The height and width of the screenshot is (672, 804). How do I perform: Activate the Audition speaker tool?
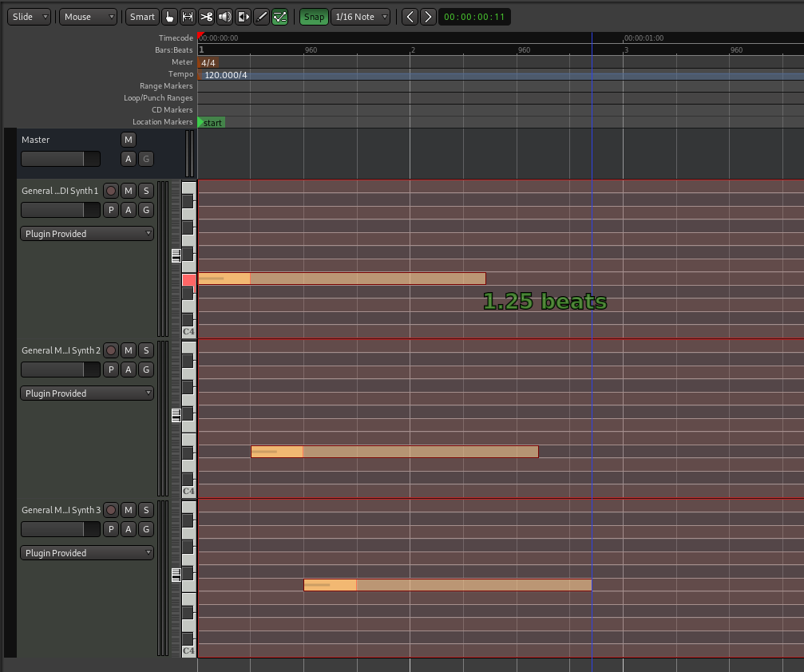coord(224,17)
